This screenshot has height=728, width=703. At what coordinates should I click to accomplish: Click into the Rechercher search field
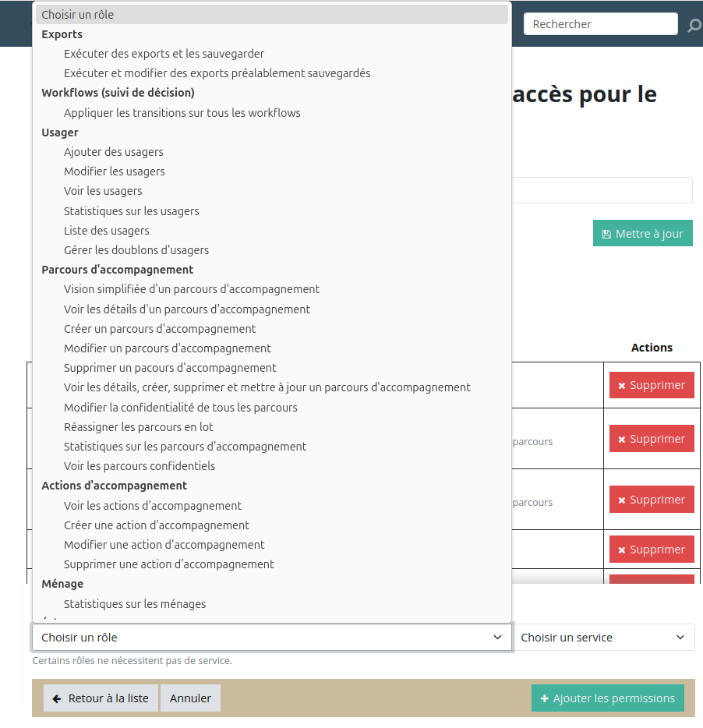(x=599, y=24)
